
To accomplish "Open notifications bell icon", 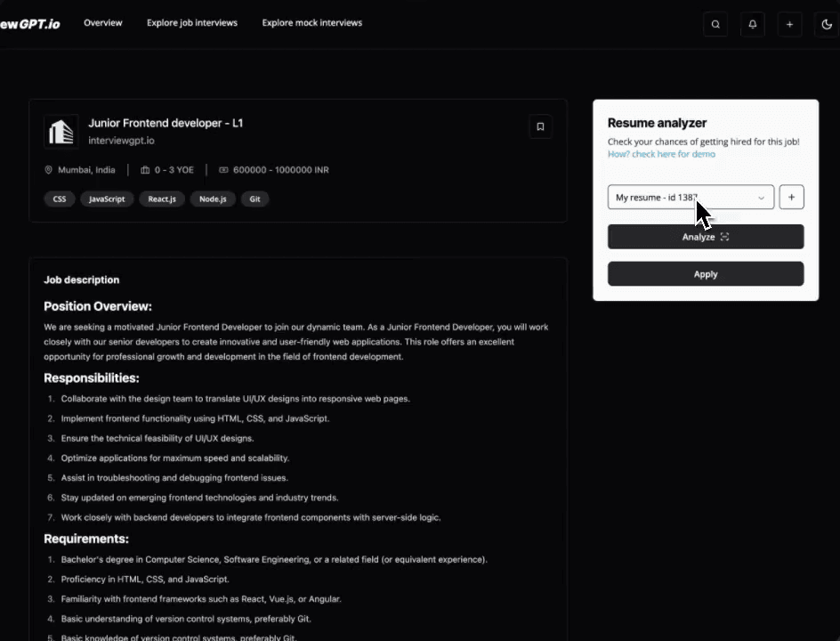I will point(753,25).
